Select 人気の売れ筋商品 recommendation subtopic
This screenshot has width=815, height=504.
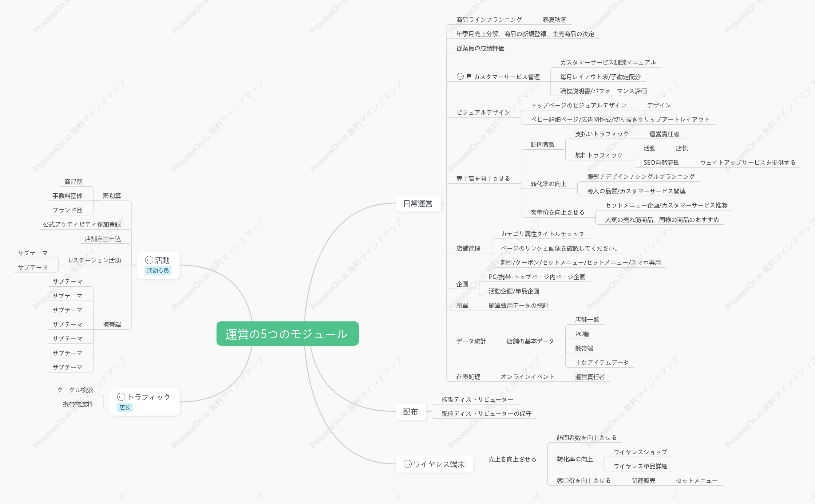[x=662, y=219]
